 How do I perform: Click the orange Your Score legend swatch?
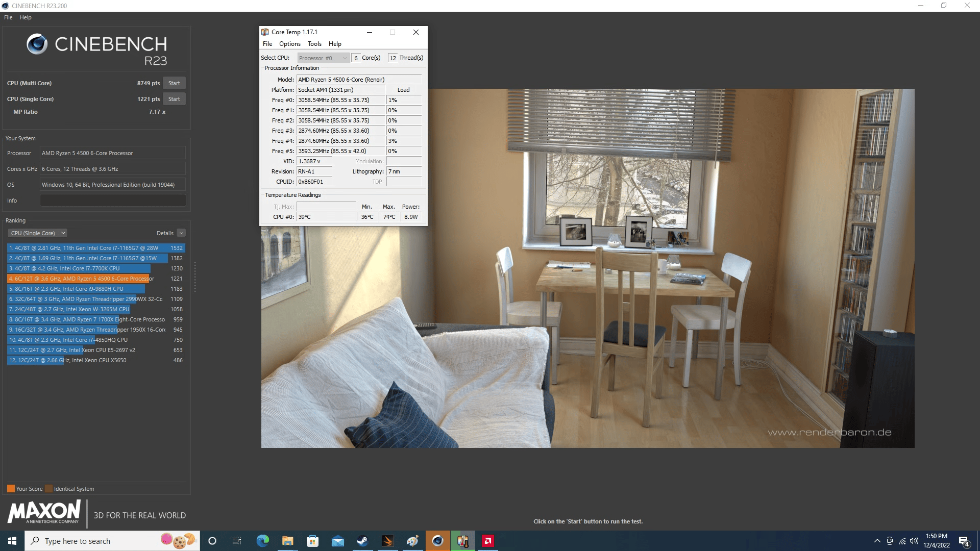(11, 489)
